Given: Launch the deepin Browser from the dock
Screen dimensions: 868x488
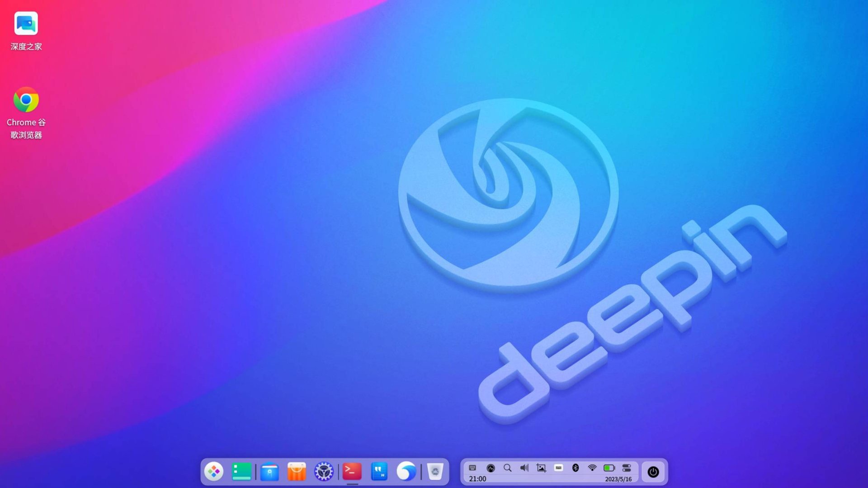Looking at the screenshot, I should [x=406, y=471].
